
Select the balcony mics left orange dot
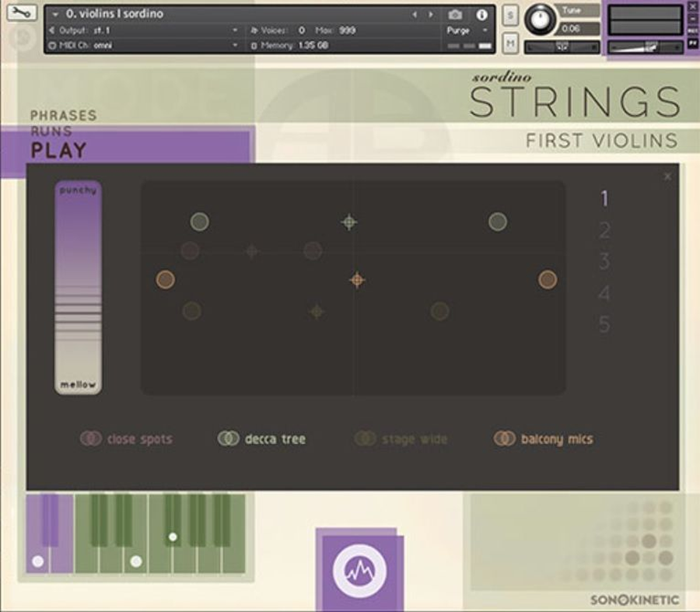166,280
